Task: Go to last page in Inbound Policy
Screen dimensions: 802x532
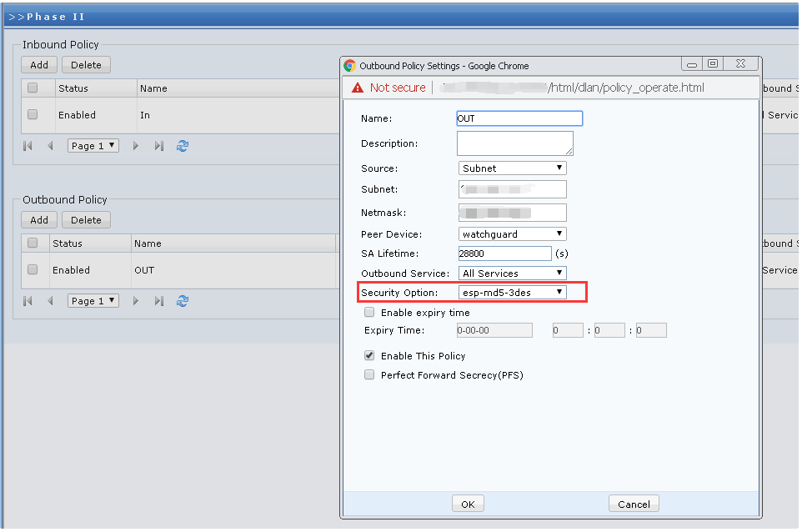Action: click(158, 146)
